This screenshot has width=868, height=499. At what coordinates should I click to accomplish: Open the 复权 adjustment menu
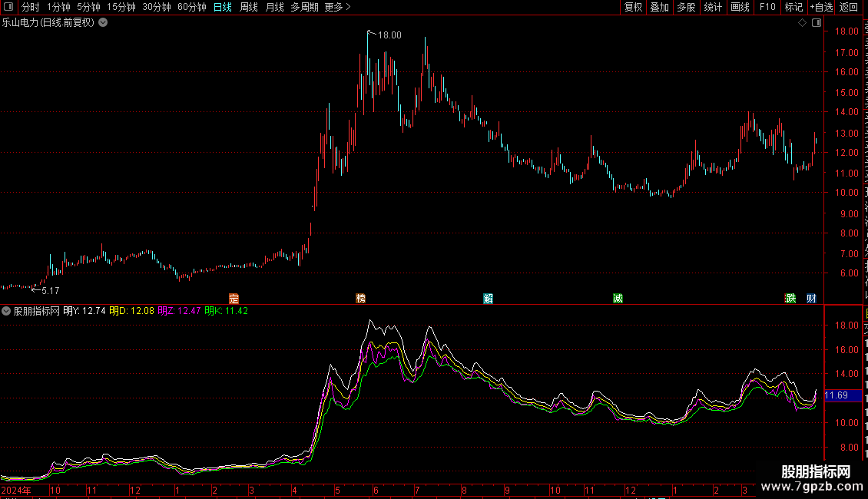(633, 7)
